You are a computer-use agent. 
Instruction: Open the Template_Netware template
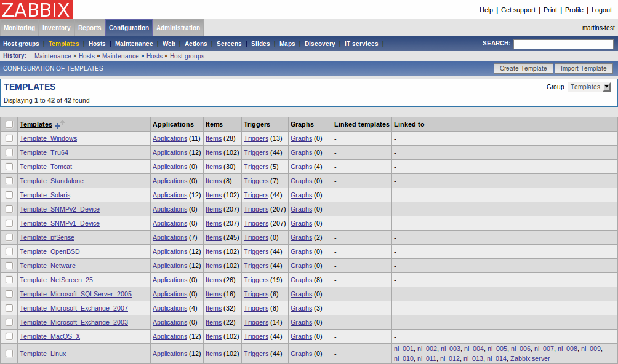click(47, 266)
